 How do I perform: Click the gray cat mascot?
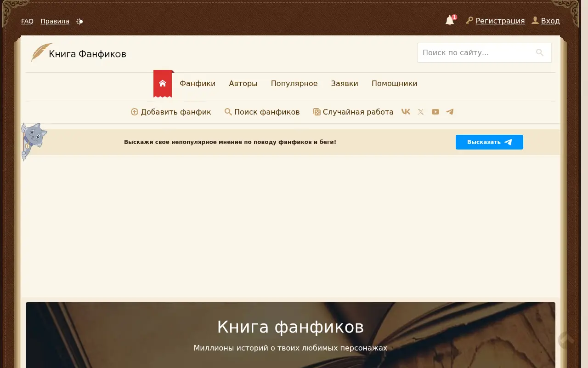[x=34, y=141]
